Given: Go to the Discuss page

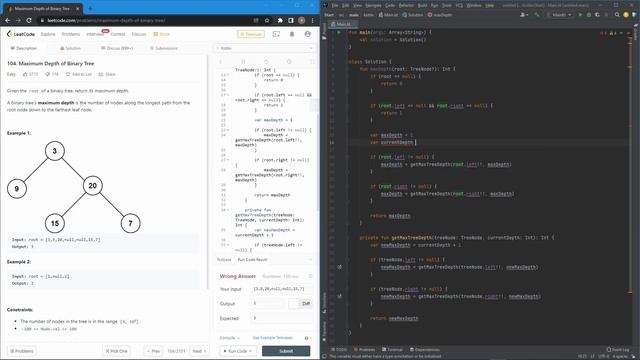Looking at the screenshot, I should [139, 34].
